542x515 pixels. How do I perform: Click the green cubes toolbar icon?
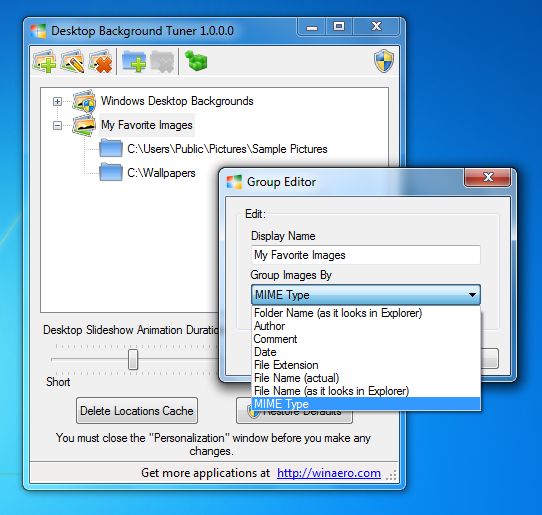click(x=196, y=61)
